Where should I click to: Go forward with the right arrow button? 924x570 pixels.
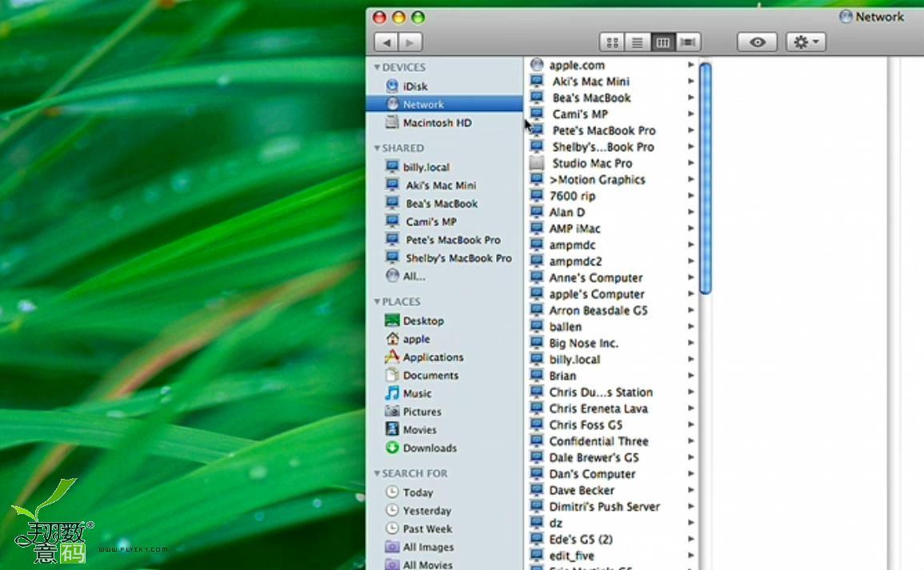click(x=410, y=42)
